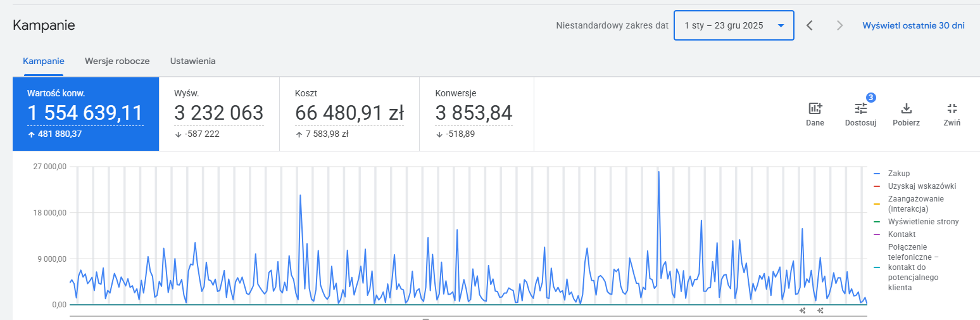
Task: Open the Dostosuj adjust settings icon
Action: coord(860,108)
